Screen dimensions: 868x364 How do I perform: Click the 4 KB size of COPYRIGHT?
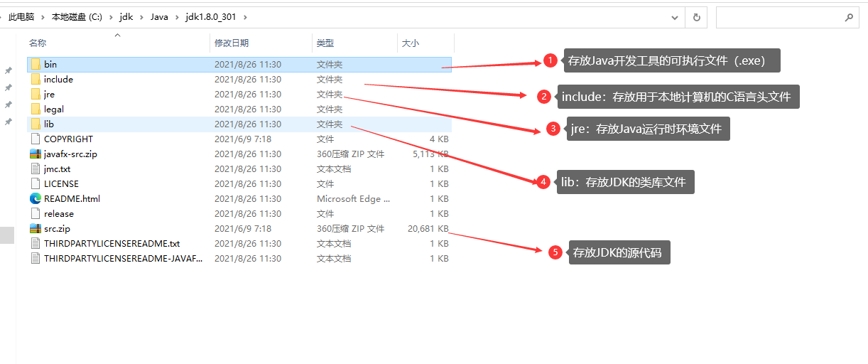439,139
